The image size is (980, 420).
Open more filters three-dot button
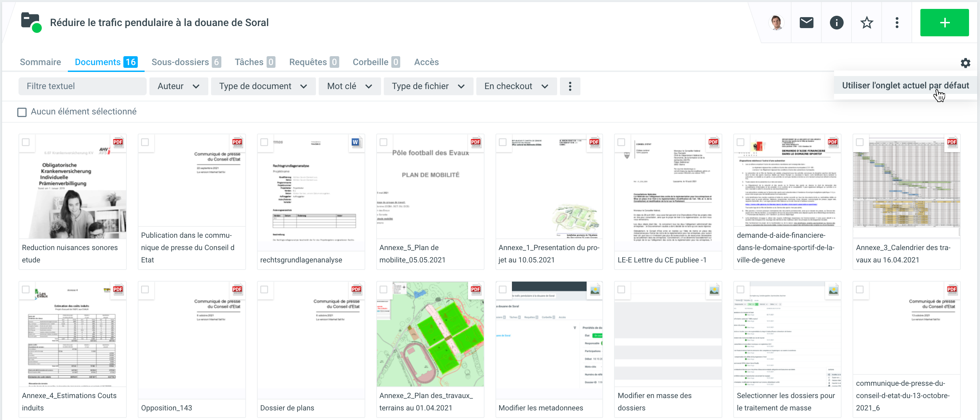coord(569,86)
